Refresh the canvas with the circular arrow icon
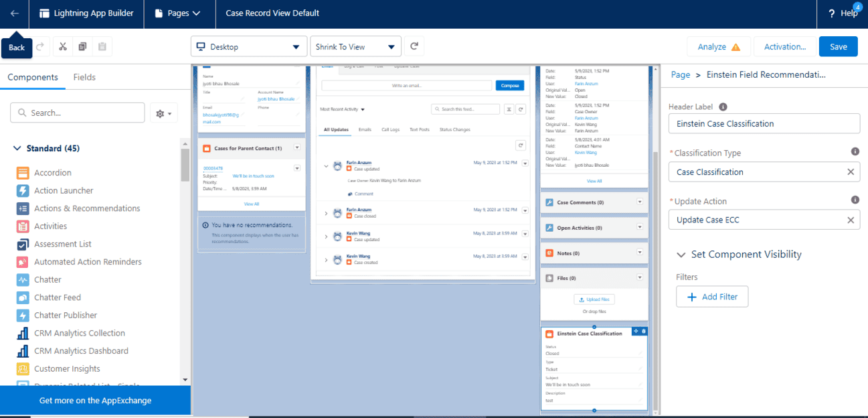This screenshot has width=868, height=418. point(414,46)
